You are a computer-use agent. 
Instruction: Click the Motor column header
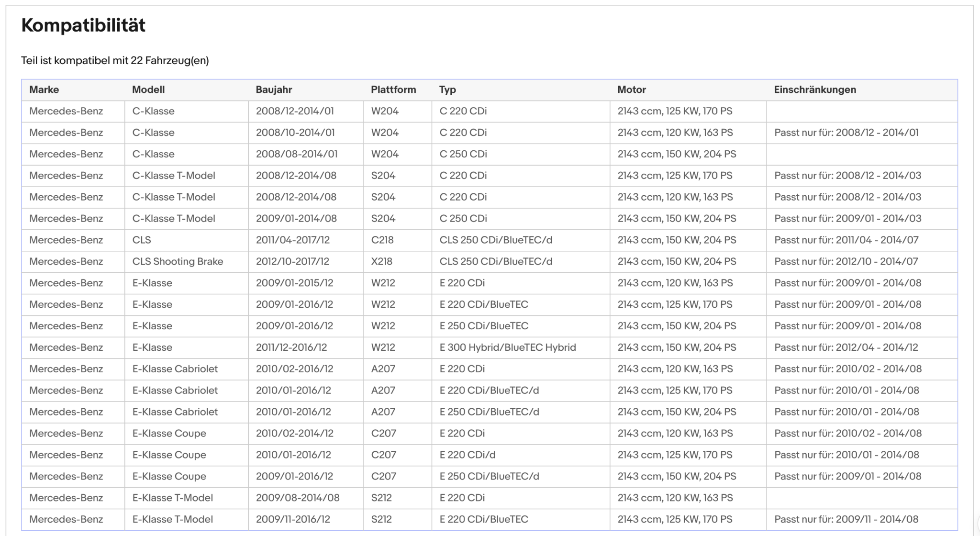click(x=632, y=89)
